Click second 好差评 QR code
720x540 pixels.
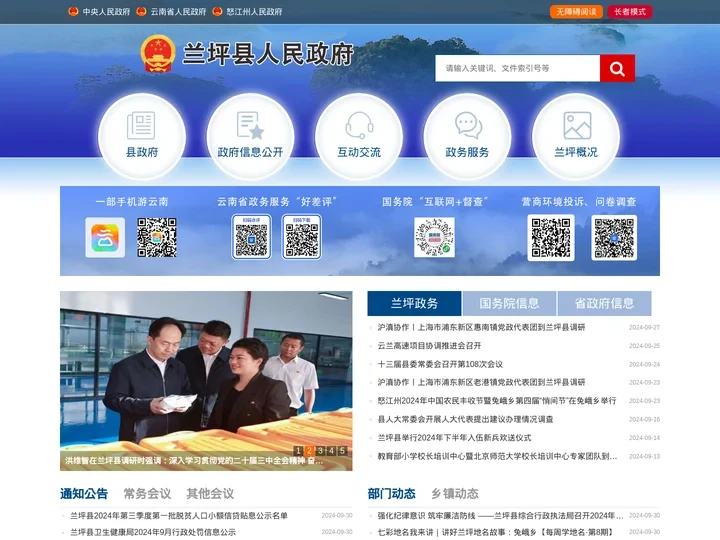302,237
